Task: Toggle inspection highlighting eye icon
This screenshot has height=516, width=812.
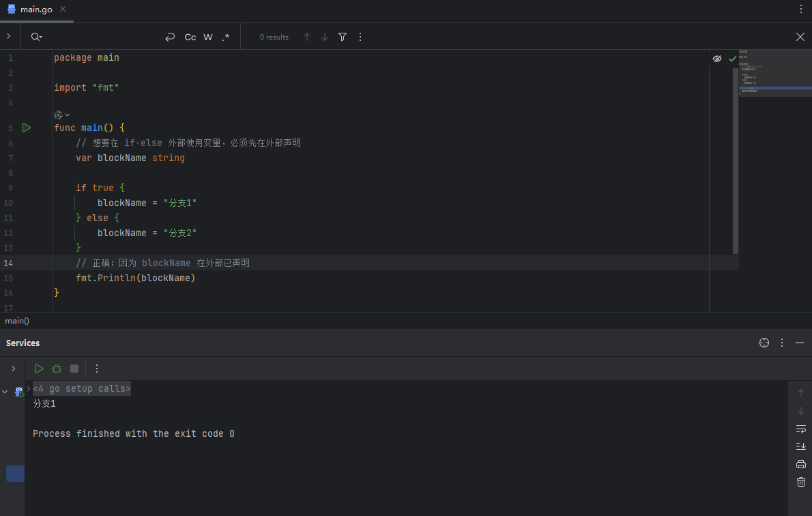Action: tap(716, 59)
